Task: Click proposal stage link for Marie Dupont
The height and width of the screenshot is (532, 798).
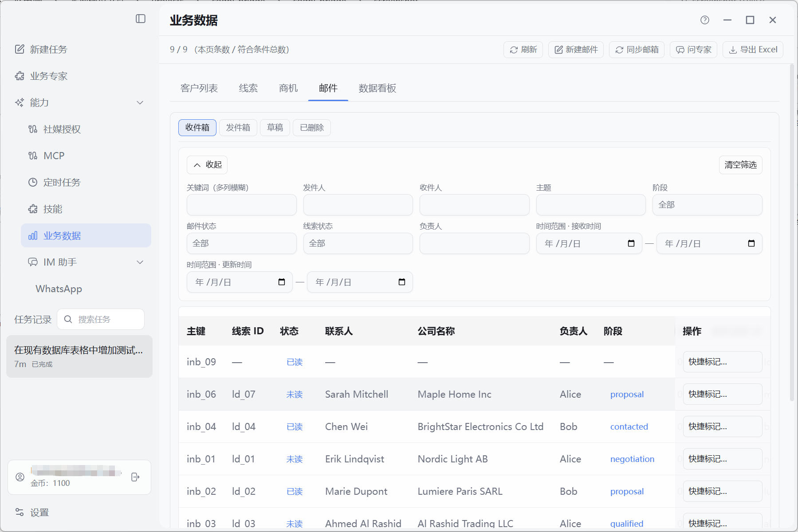Action: (627, 491)
